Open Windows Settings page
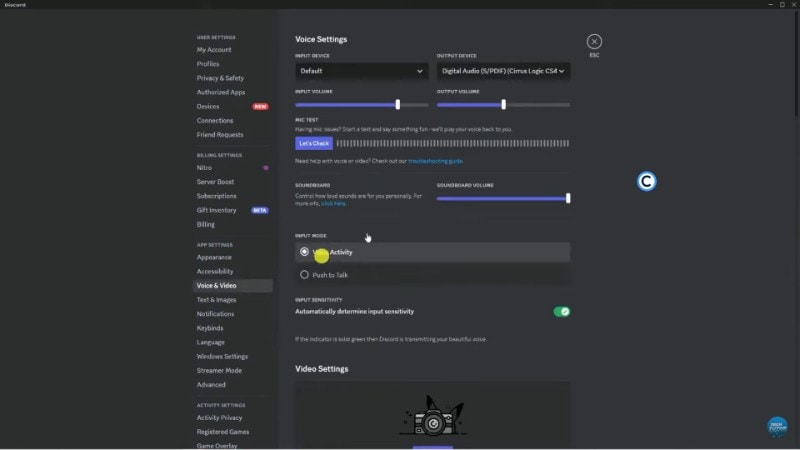This screenshot has width=800, height=450. [222, 357]
